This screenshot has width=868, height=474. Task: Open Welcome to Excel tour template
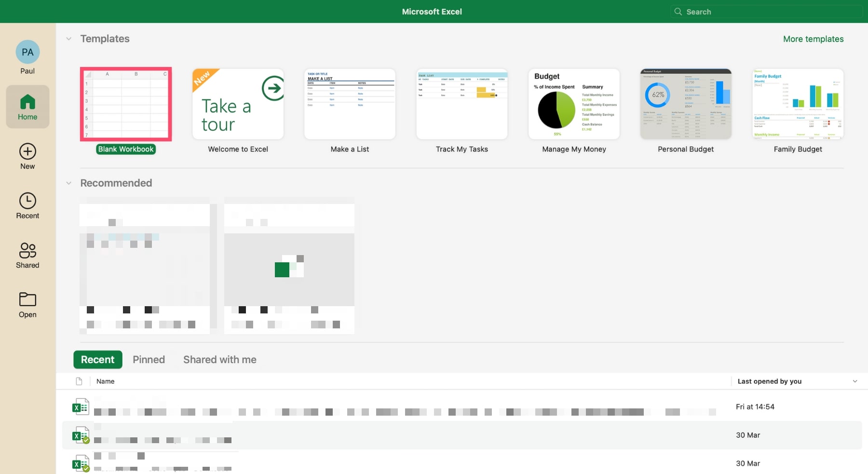(238, 104)
